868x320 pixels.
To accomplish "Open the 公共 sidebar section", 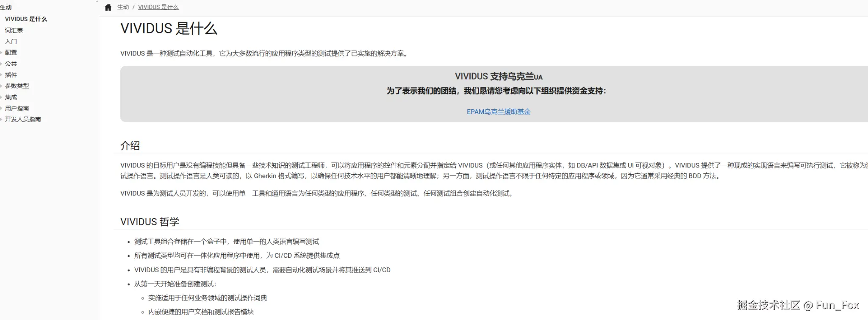I will coord(11,64).
